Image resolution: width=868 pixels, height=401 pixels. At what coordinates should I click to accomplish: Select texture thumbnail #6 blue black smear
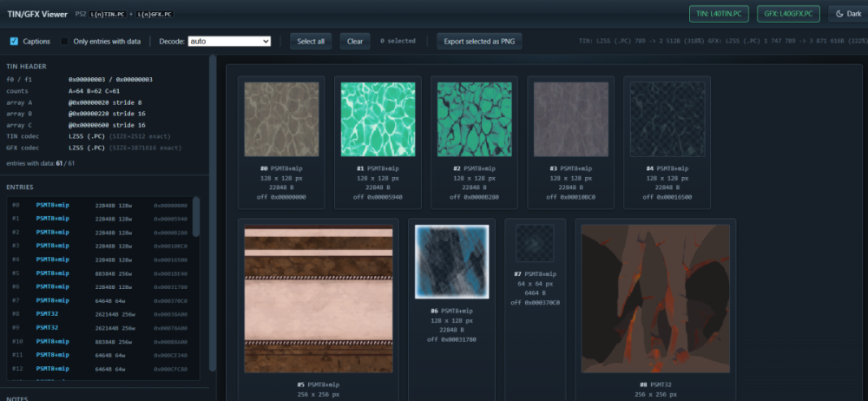pyautogui.click(x=451, y=262)
